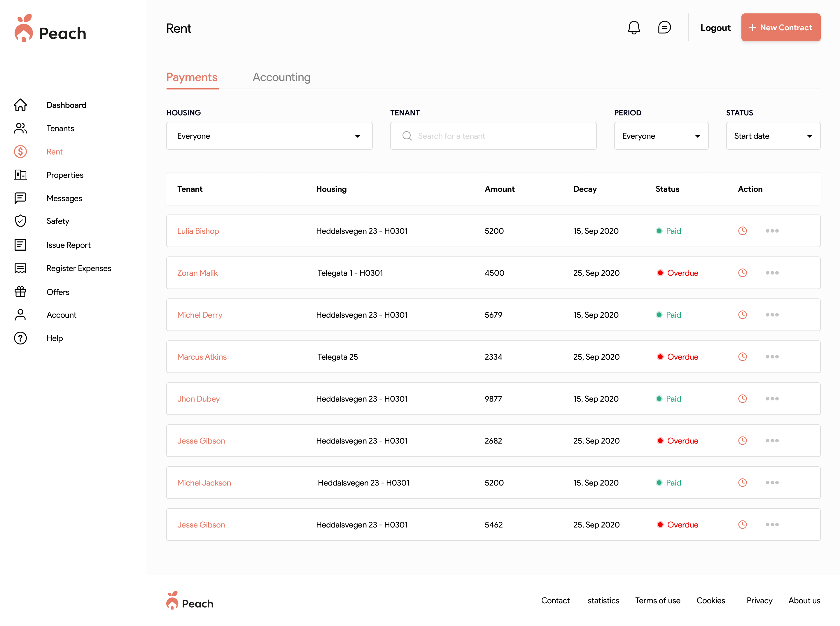Open tenant link Michel Derry
Screen dimensions: 840x626
pyautogui.click(x=199, y=315)
